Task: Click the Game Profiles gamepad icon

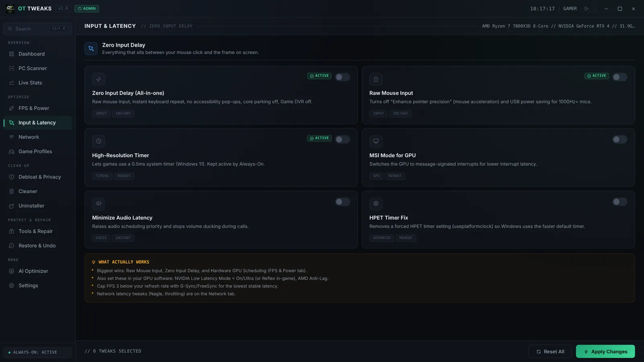Action: pos(12,152)
